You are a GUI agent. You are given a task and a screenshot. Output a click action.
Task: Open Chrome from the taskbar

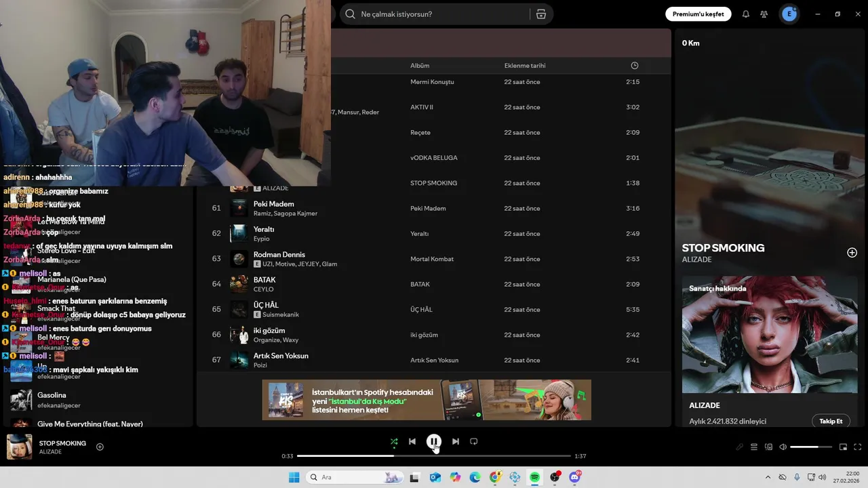tap(495, 477)
